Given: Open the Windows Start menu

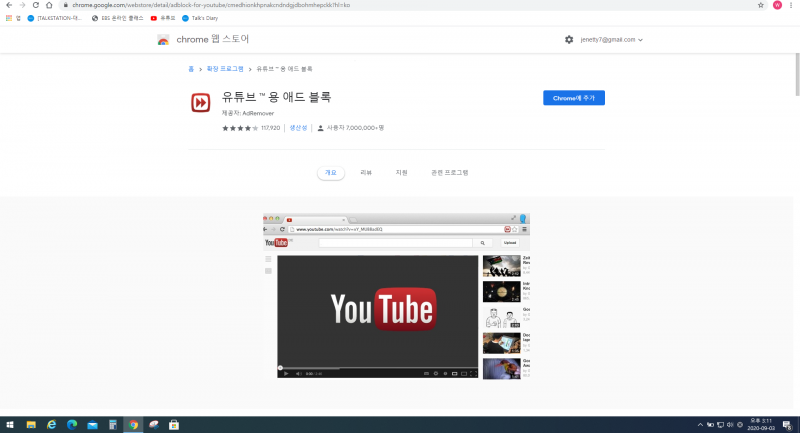Looking at the screenshot, I should 9,424.
